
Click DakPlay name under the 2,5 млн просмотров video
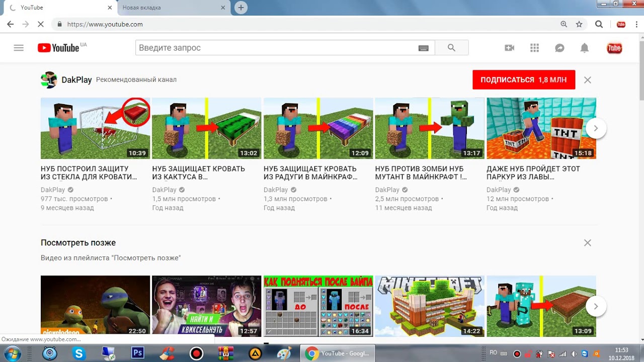(387, 190)
